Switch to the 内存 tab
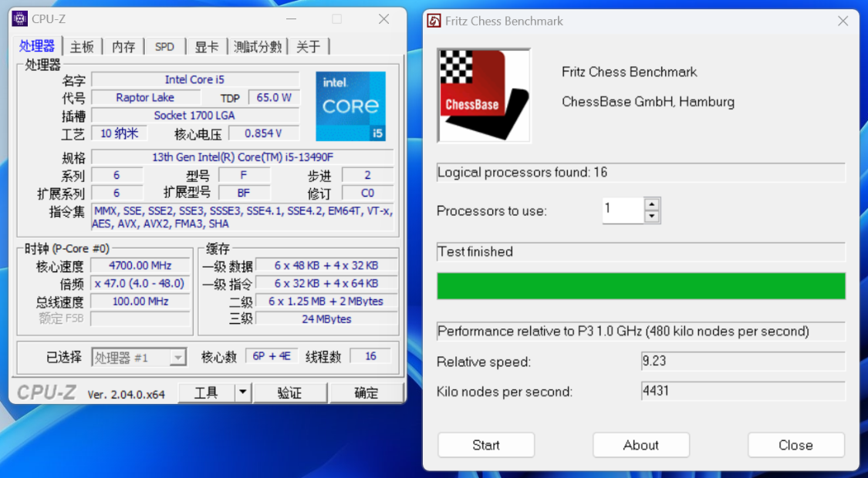Image resolution: width=868 pixels, height=478 pixels. (123, 47)
